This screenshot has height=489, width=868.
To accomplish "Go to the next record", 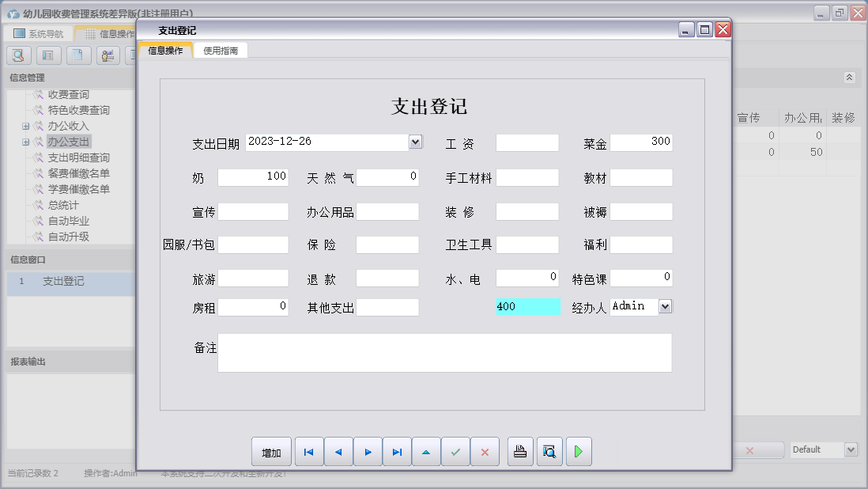I will pos(368,451).
